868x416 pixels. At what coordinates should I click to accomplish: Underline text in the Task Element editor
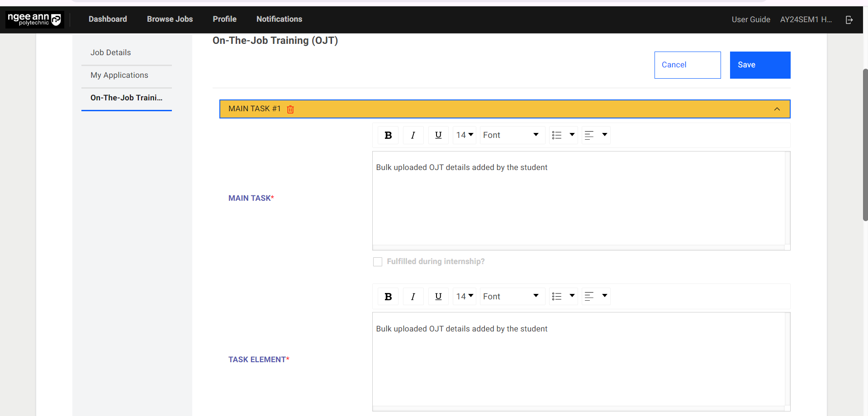click(x=438, y=296)
